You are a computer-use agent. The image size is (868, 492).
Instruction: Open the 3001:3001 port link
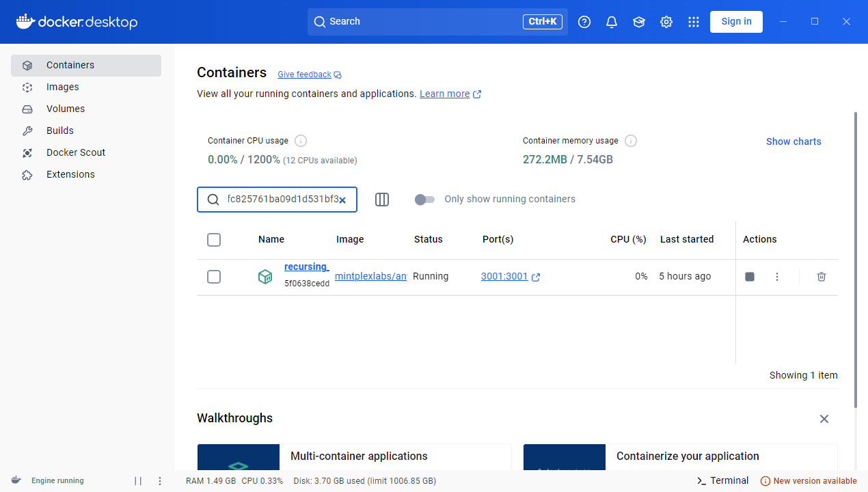(x=504, y=277)
